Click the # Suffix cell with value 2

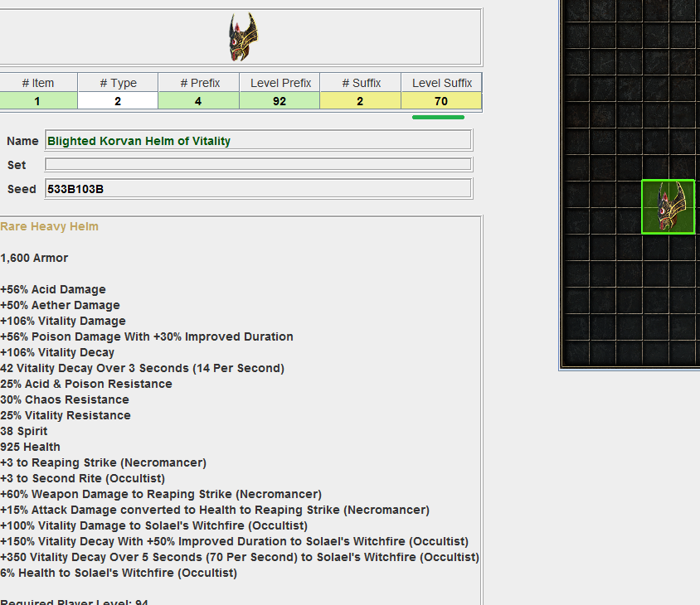click(361, 101)
